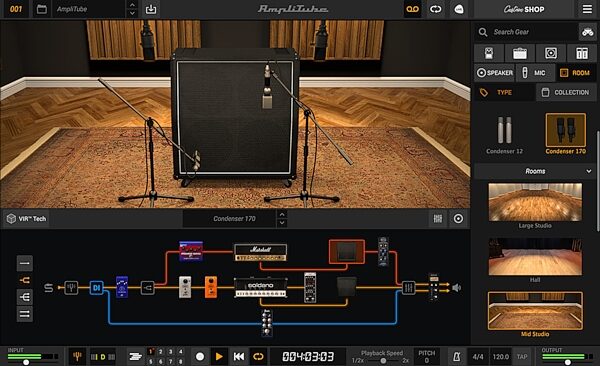Select the dual parallel routing option
Screen dimensions: 600x366
point(24,314)
